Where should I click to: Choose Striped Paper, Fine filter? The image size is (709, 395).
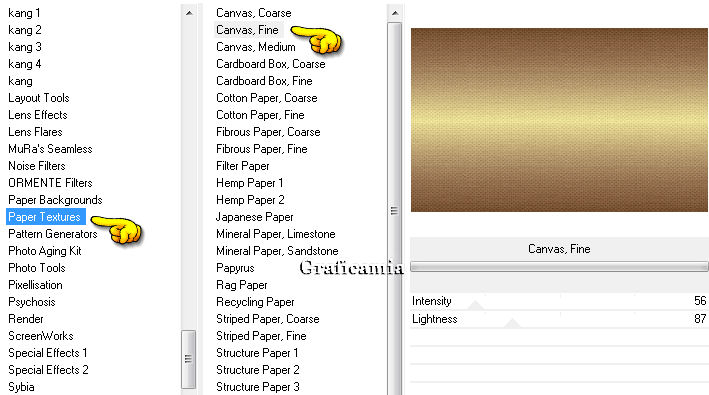tap(261, 336)
